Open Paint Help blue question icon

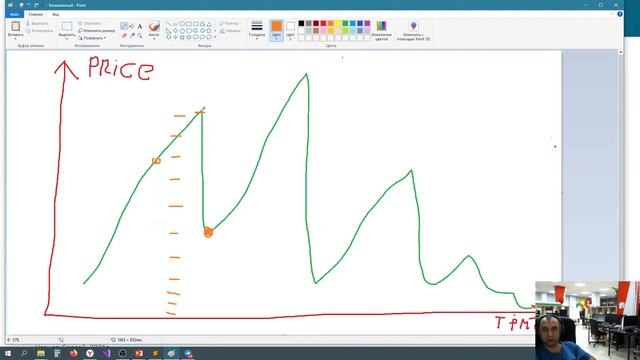[620, 14]
